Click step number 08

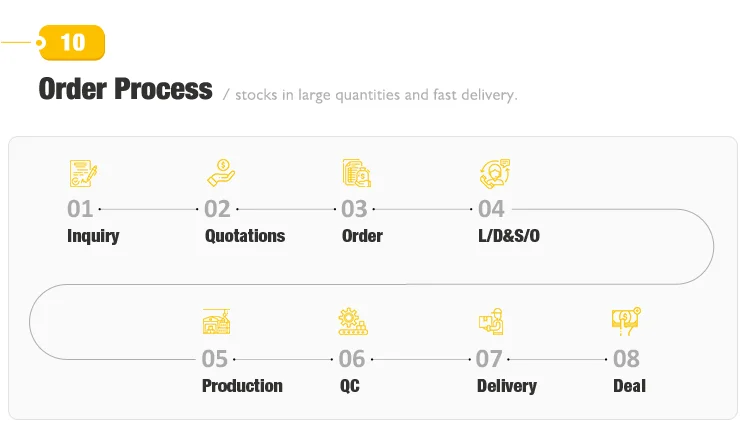tap(626, 358)
